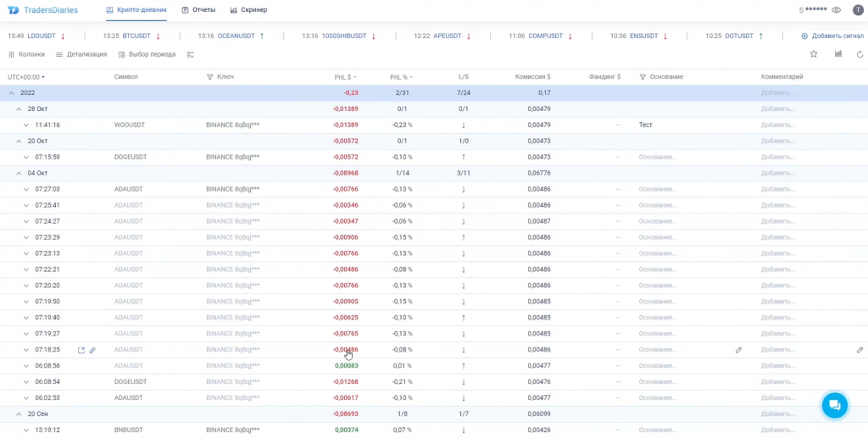Collapse the 2022 year group
868x438 pixels.
click(x=11, y=92)
